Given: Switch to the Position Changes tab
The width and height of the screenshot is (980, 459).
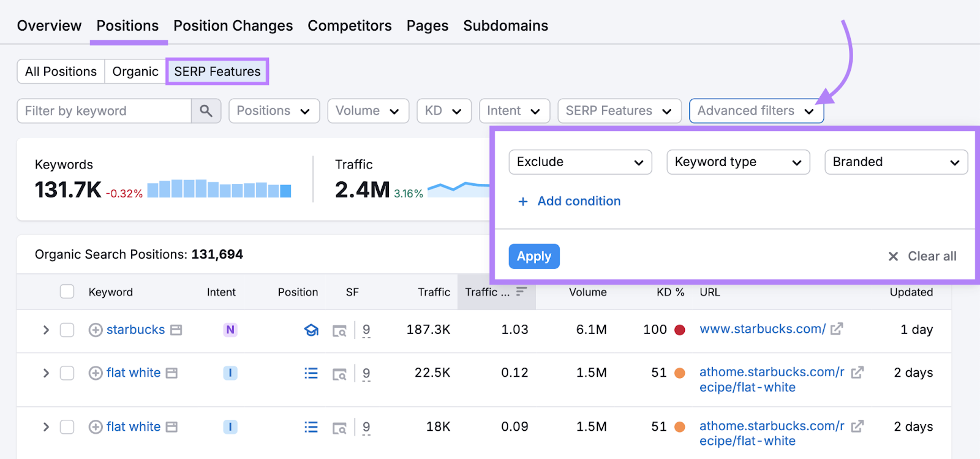Looking at the screenshot, I should (233, 26).
